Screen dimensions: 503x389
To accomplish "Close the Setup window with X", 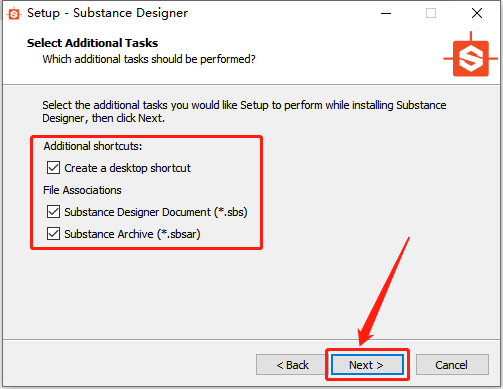I will (x=477, y=13).
